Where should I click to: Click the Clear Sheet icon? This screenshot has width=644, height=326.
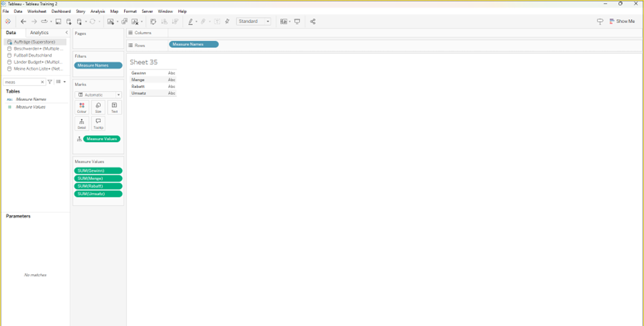tap(135, 21)
